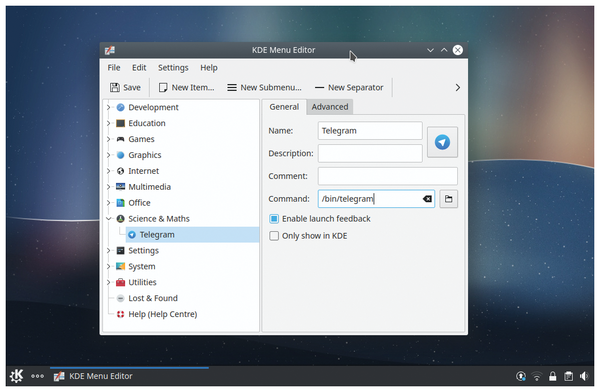The height and width of the screenshot is (392, 600).
Task: Expand the Education category
Action: 109,123
